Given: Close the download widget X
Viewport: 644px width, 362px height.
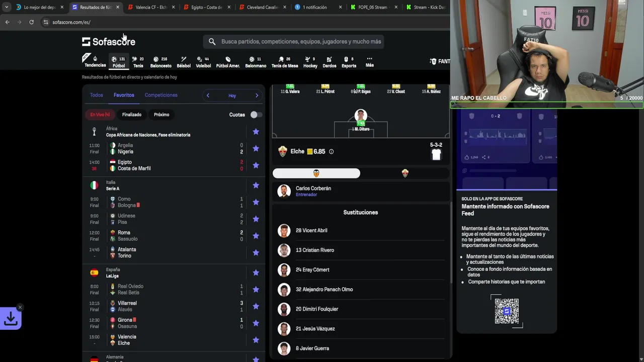Looking at the screenshot, I should (x=20, y=307).
